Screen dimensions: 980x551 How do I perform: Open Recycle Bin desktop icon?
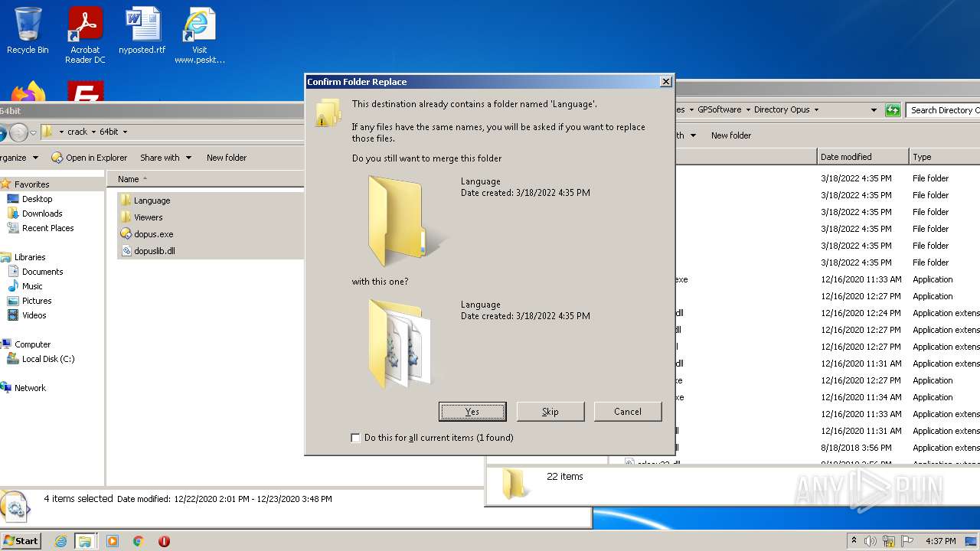[x=28, y=31]
